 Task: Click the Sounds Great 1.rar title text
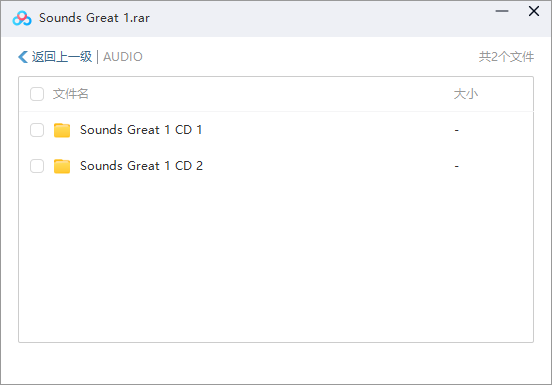coord(94,18)
